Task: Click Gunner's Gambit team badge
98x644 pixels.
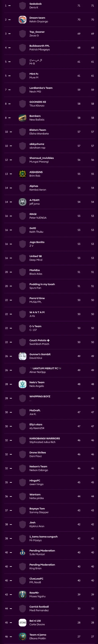Action: point(23,356)
